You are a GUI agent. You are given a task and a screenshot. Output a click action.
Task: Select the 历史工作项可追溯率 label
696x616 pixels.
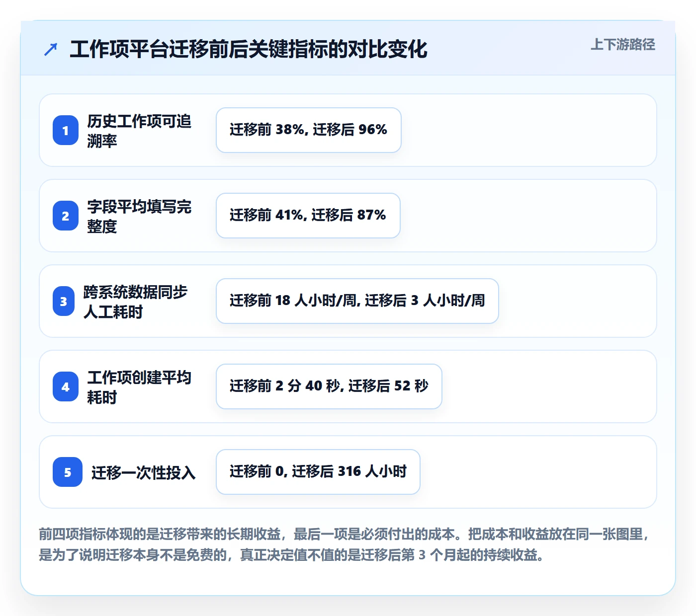click(139, 131)
